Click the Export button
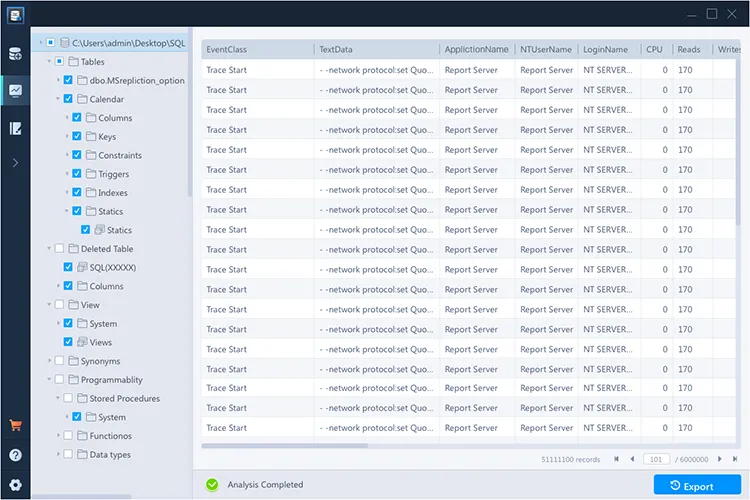The image size is (750, 500). point(697,485)
